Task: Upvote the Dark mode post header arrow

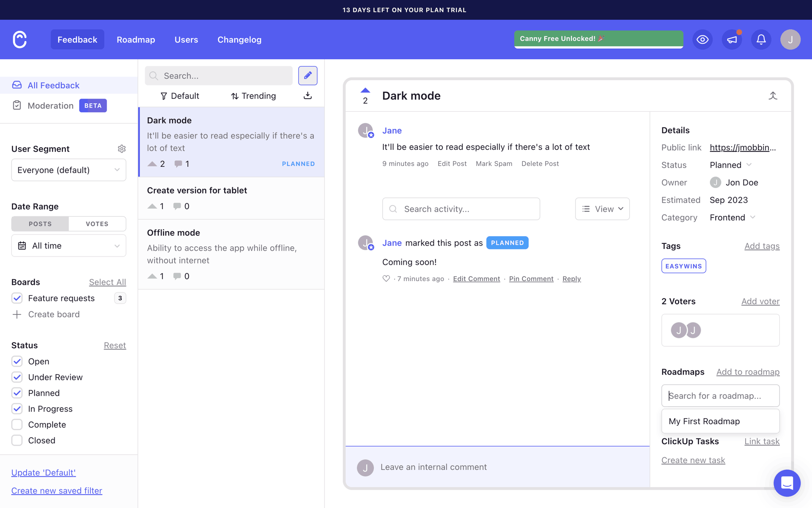Action: coord(365,90)
